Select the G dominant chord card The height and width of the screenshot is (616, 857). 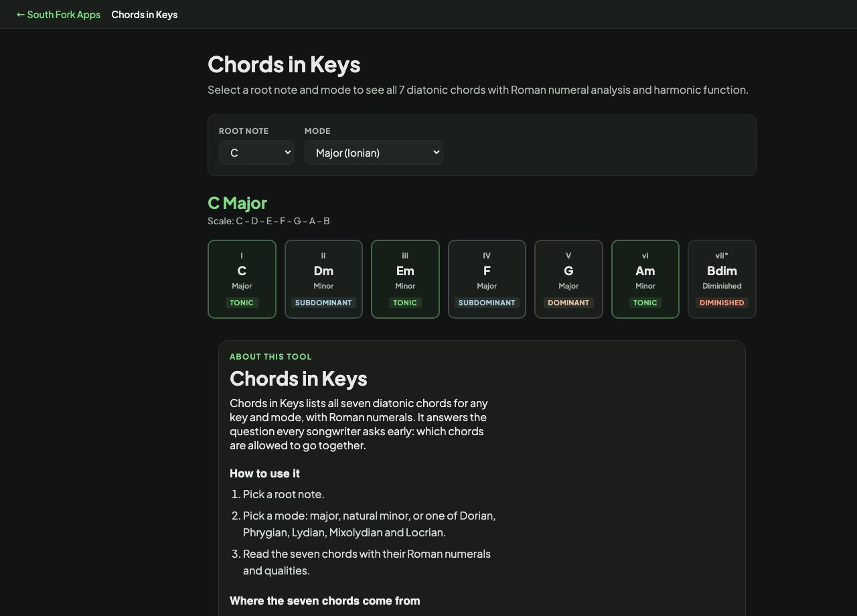[568, 279]
